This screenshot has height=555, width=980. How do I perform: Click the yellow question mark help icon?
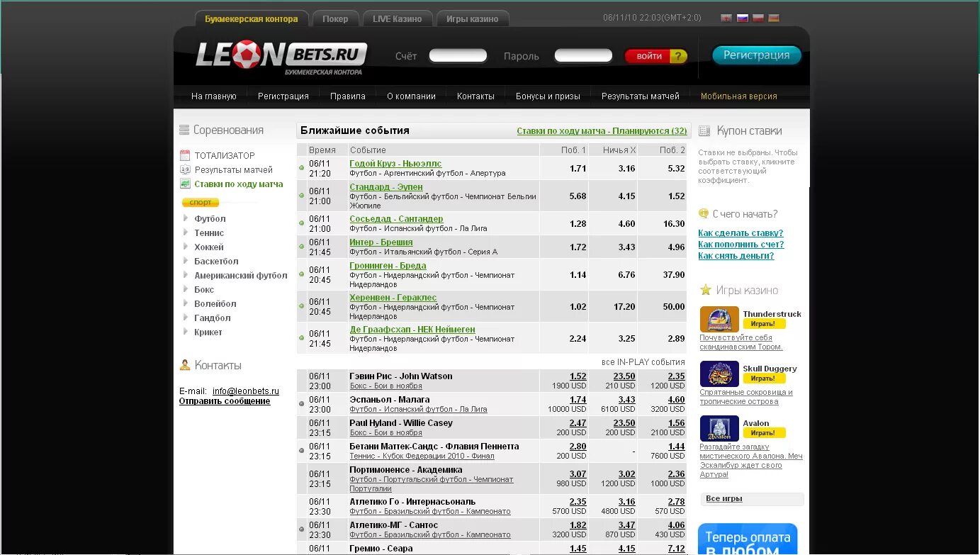click(678, 56)
